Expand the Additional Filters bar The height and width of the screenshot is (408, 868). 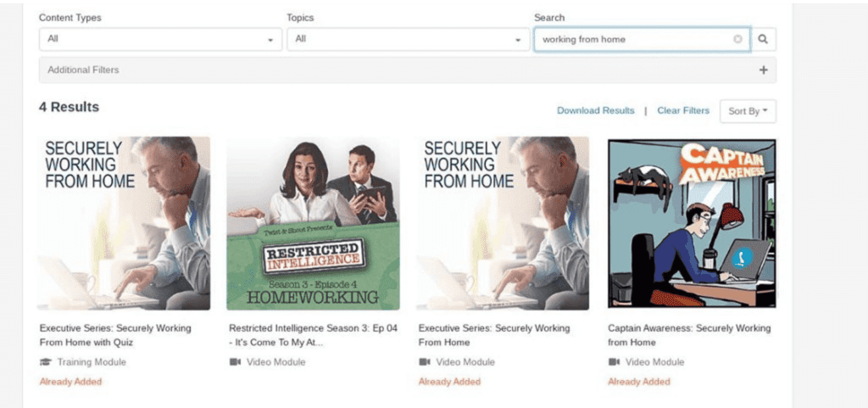(408, 70)
